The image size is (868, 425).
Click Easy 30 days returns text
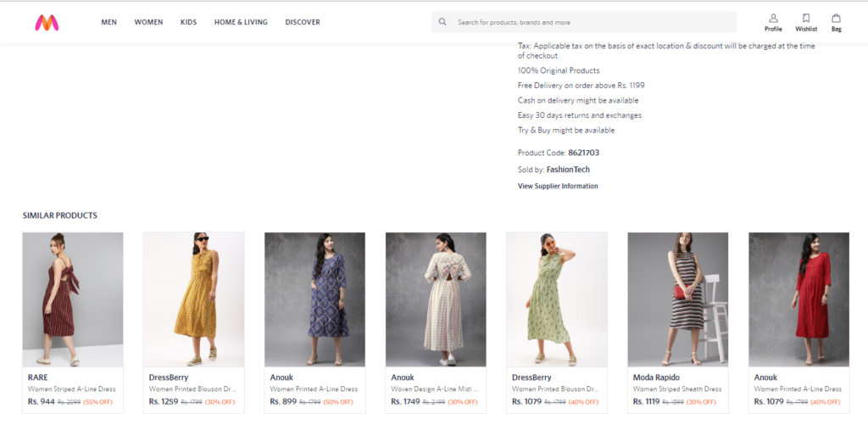pyautogui.click(x=580, y=115)
